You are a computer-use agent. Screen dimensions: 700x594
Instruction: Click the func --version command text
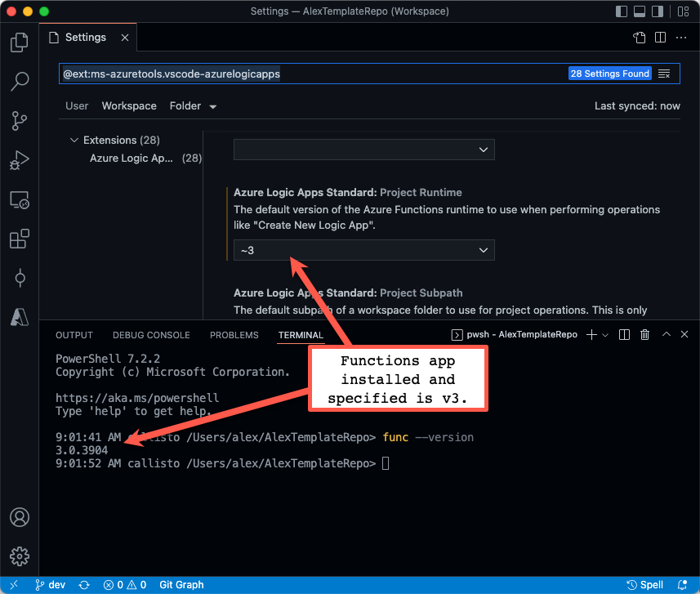[428, 437]
